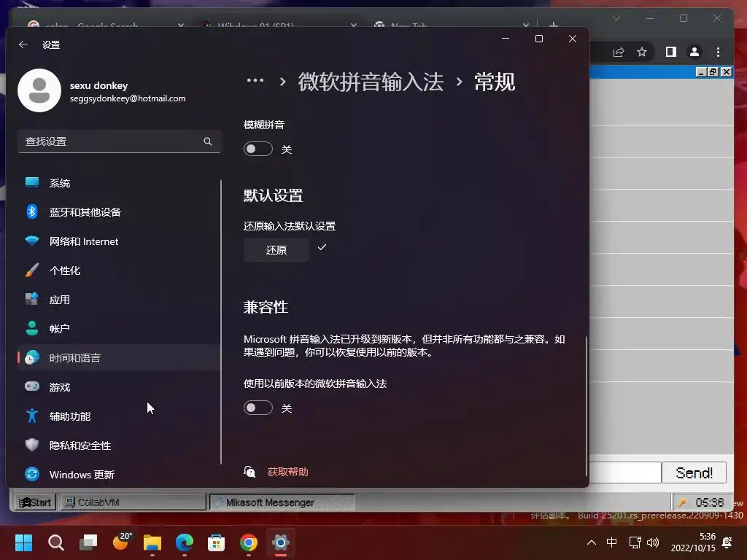Show hidden tray icons chevron

coord(591,542)
